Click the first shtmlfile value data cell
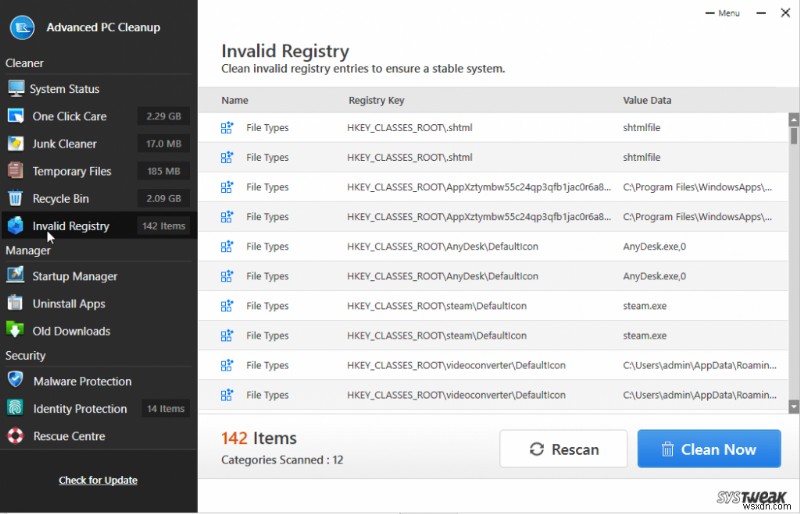The width and height of the screenshot is (800, 514). [x=641, y=128]
